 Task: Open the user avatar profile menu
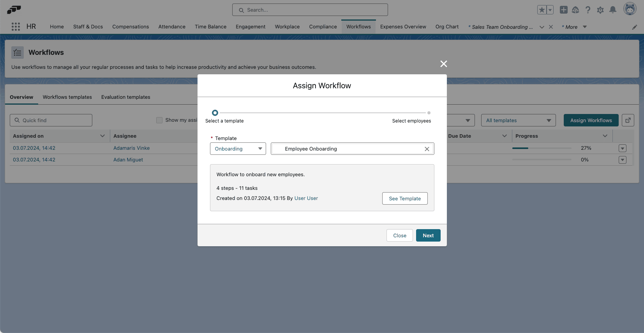[x=630, y=9]
